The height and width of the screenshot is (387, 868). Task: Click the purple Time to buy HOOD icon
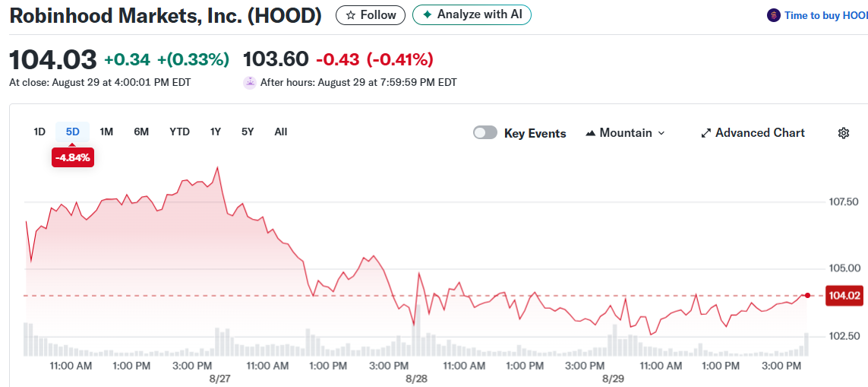click(773, 15)
